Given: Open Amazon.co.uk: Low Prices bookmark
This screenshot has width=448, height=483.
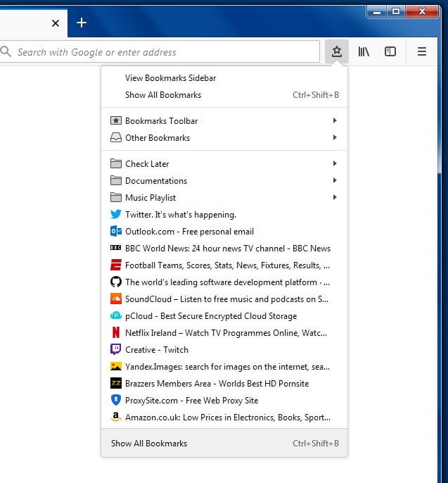Looking at the screenshot, I should point(224,418).
